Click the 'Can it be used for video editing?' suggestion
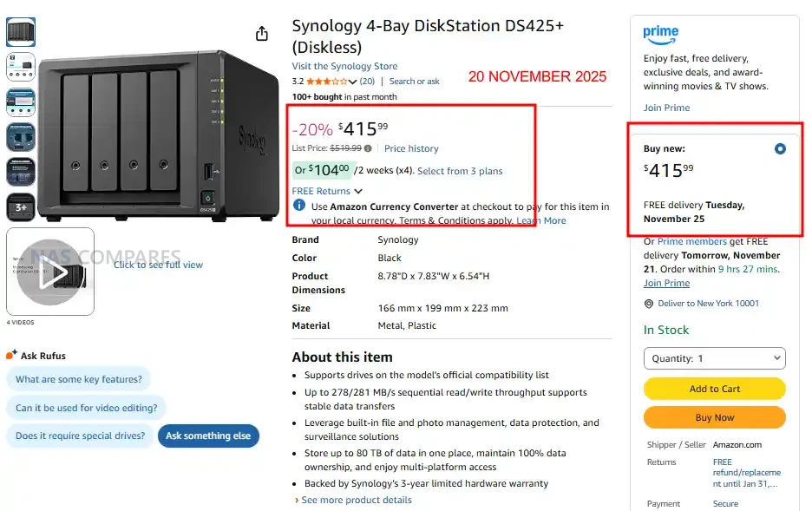Viewport: 812px width, 511px height. (86, 408)
